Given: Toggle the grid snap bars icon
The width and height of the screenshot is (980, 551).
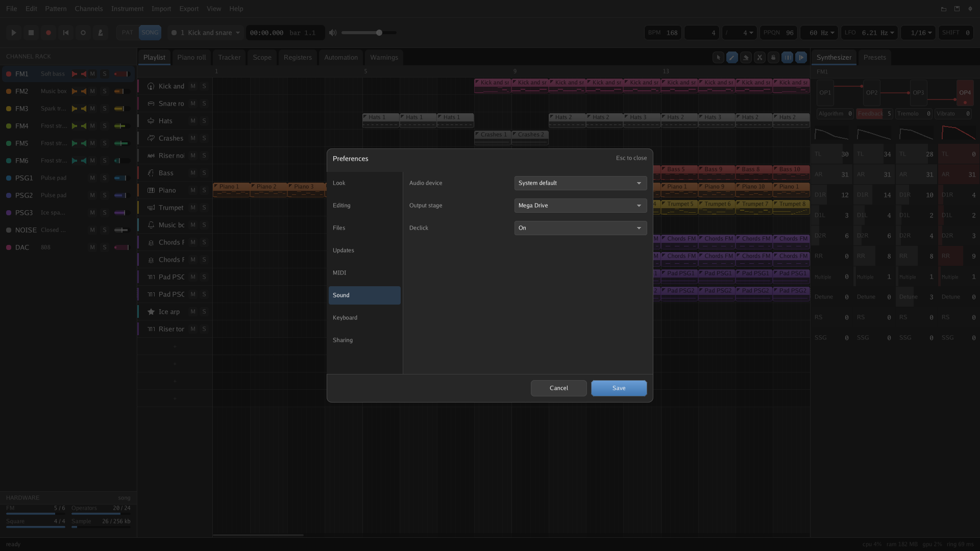Looking at the screenshot, I should tap(788, 58).
